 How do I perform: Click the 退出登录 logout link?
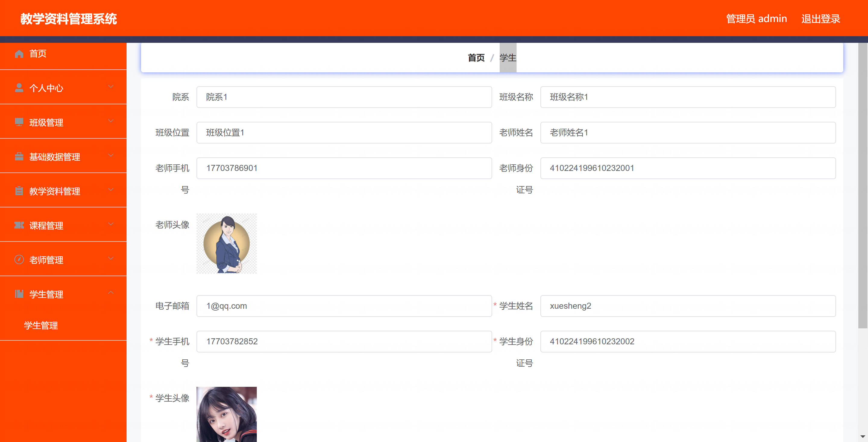[x=821, y=19]
